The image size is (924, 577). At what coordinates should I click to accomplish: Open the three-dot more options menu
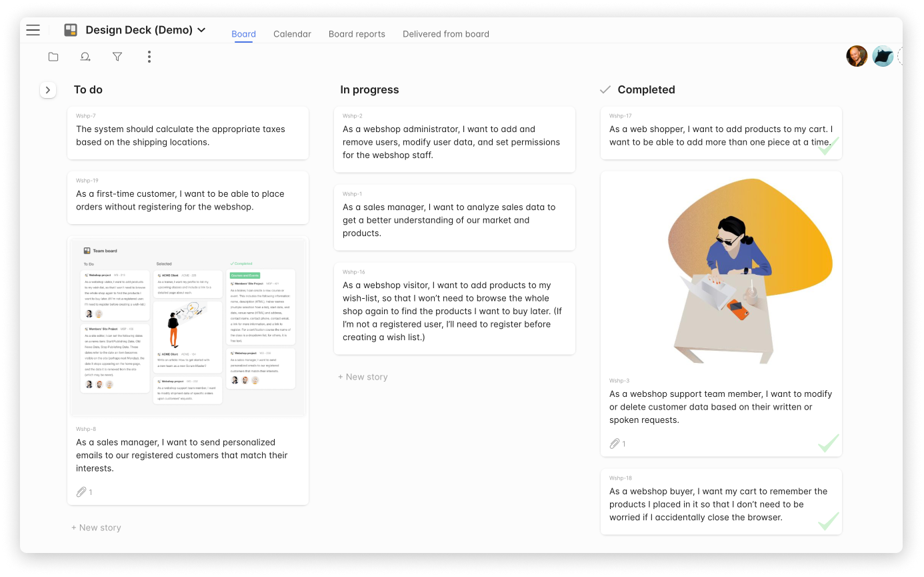149,57
